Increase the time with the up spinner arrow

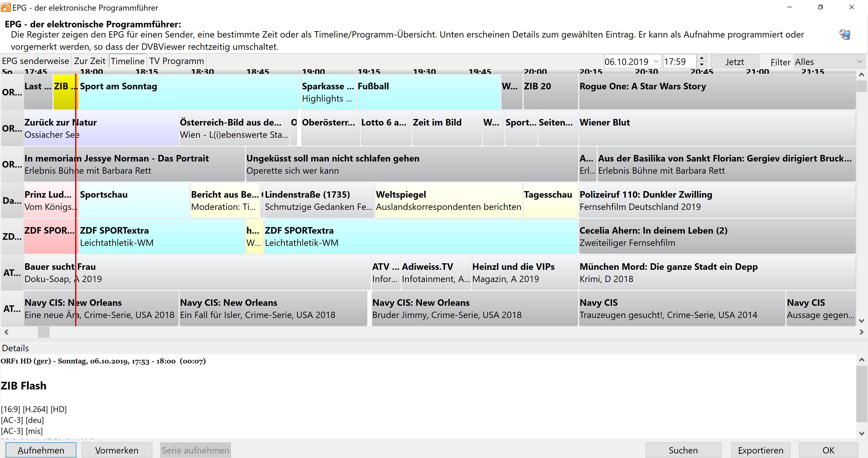(x=702, y=58)
